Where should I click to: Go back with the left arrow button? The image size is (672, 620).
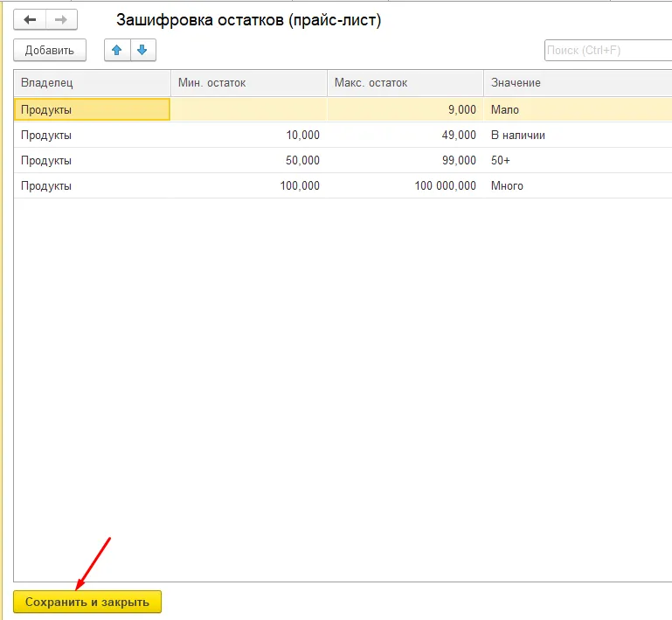30,20
